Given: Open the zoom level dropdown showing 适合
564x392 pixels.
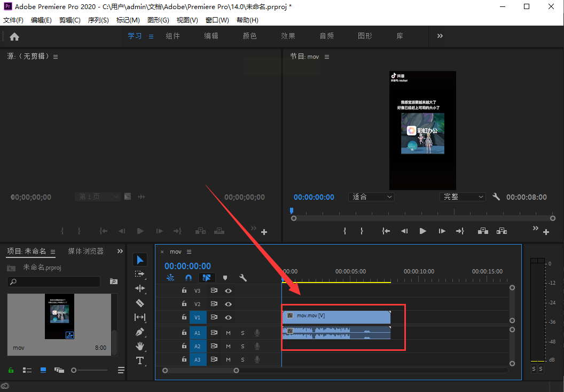Looking at the screenshot, I should pos(371,197).
